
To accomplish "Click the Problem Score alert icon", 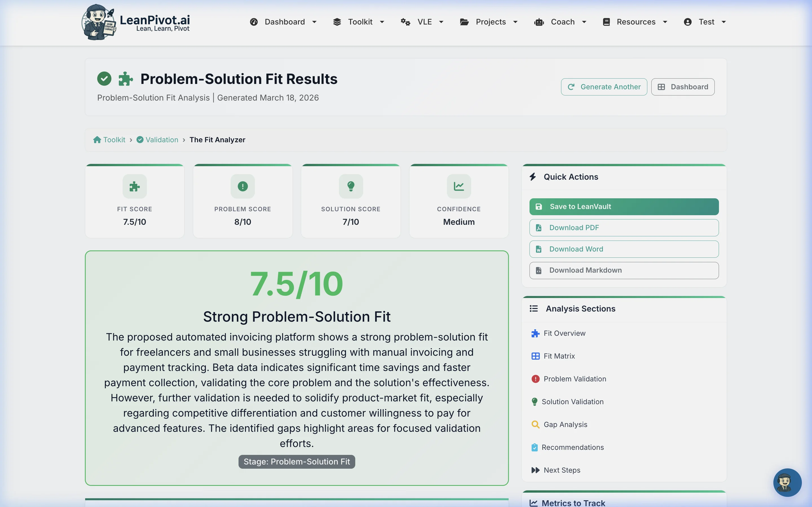I will coord(242,186).
